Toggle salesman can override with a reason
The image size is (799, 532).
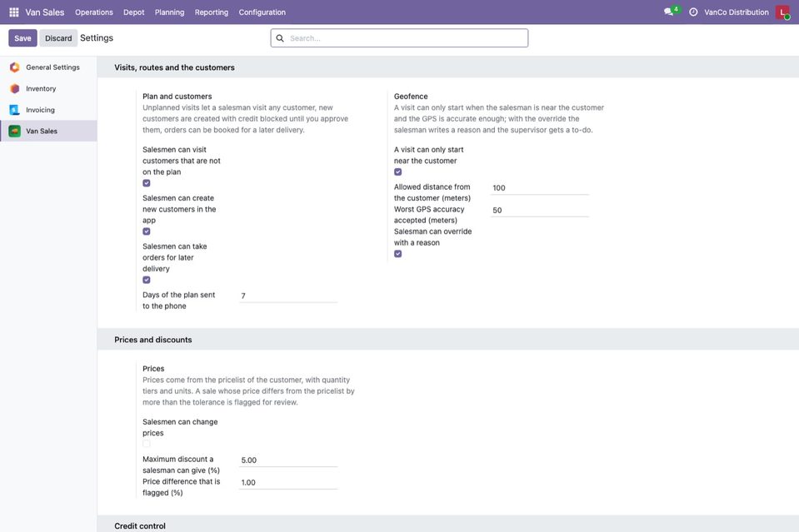click(398, 254)
